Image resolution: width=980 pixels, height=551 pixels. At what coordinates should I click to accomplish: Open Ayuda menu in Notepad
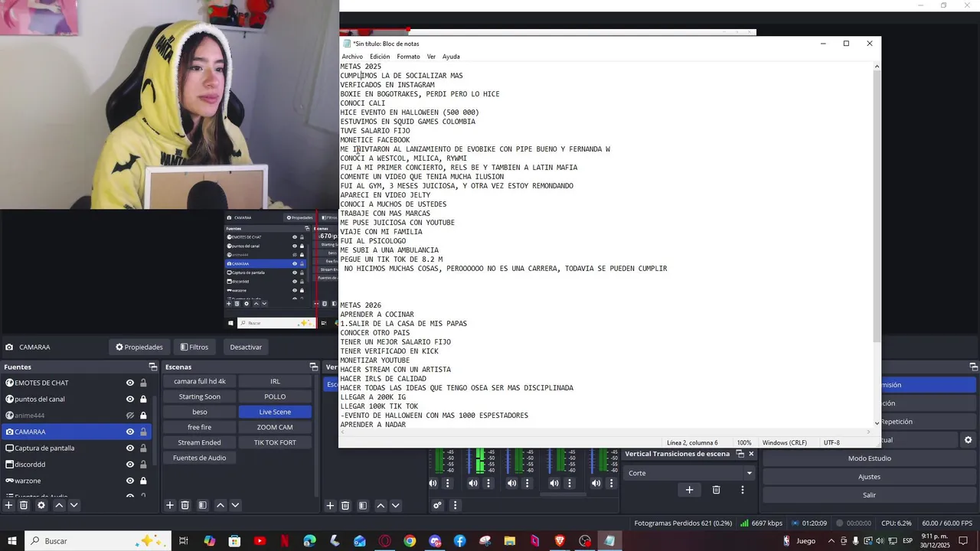click(x=451, y=57)
